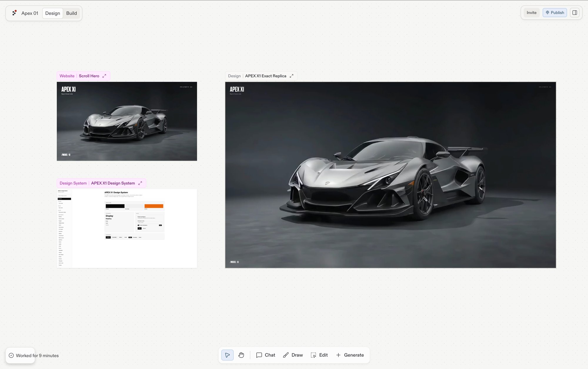
Task: Click APEX XI logo in Exact Replica
Action: [x=237, y=89]
